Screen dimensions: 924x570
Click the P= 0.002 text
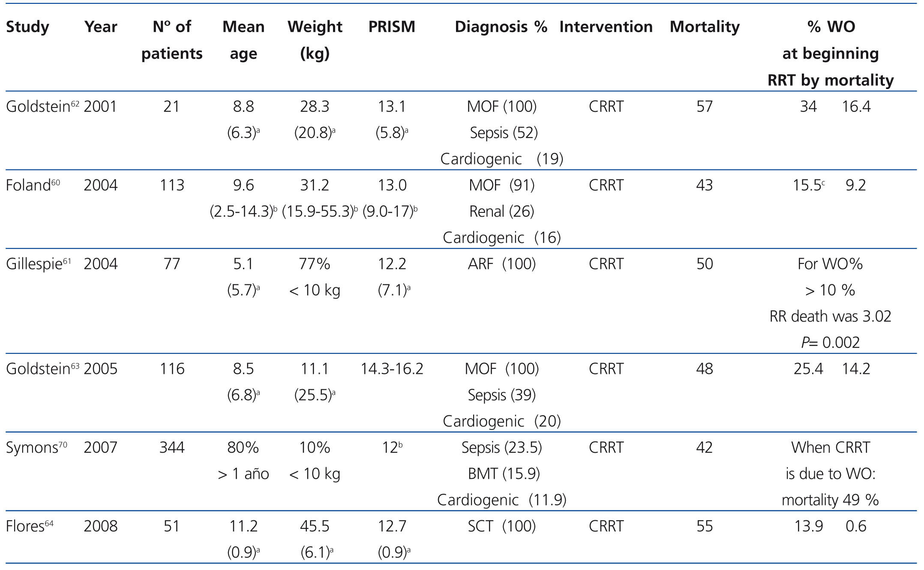(830, 343)
